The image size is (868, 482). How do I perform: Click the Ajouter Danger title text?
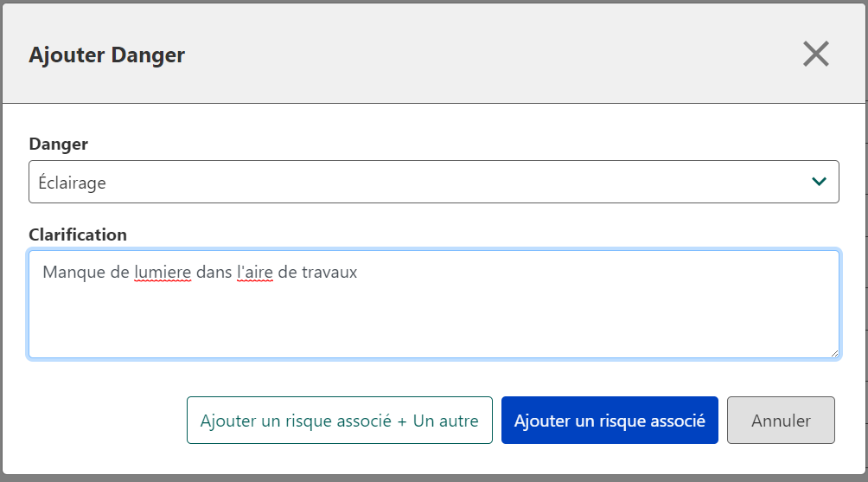(107, 55)
